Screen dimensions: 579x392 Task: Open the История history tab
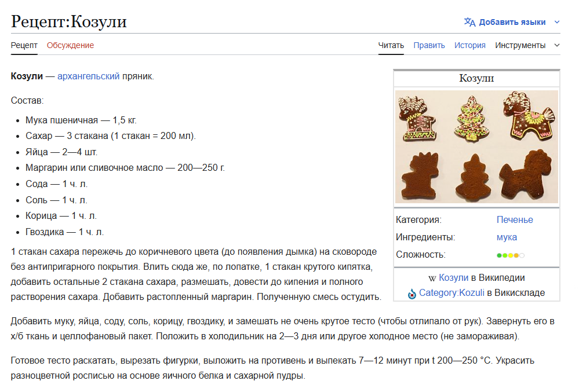[x=469, y=45]
